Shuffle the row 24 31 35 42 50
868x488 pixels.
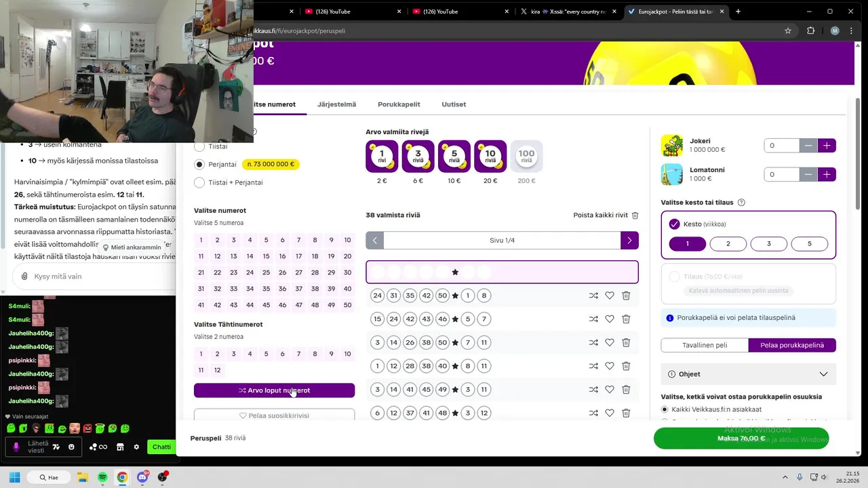(x=593, y=296)
